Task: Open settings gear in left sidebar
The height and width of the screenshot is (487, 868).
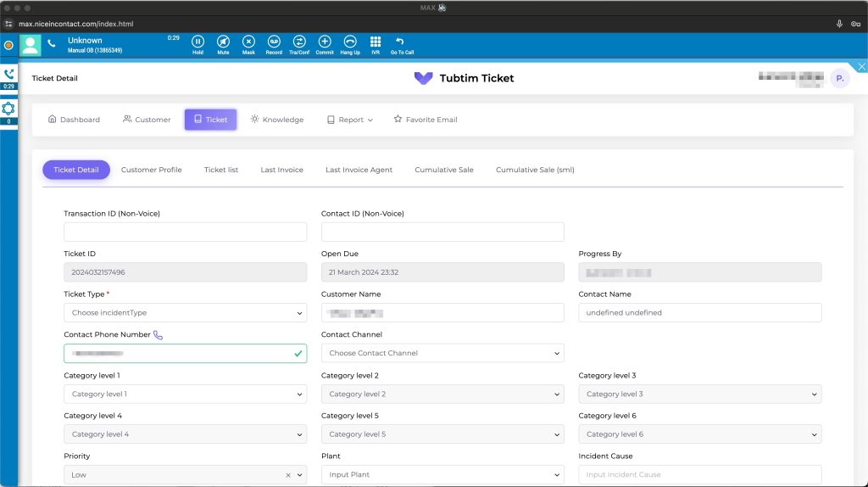Action: [x=8, y=109]
